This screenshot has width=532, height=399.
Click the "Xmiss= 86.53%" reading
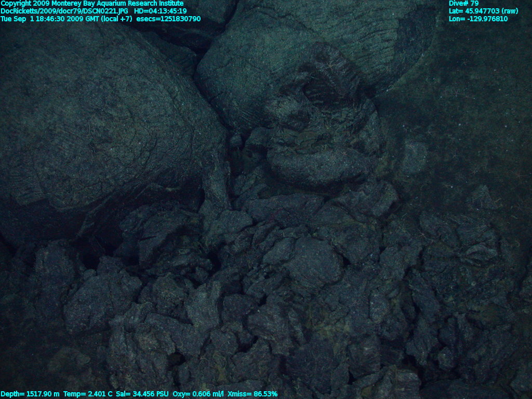point(252,394)
